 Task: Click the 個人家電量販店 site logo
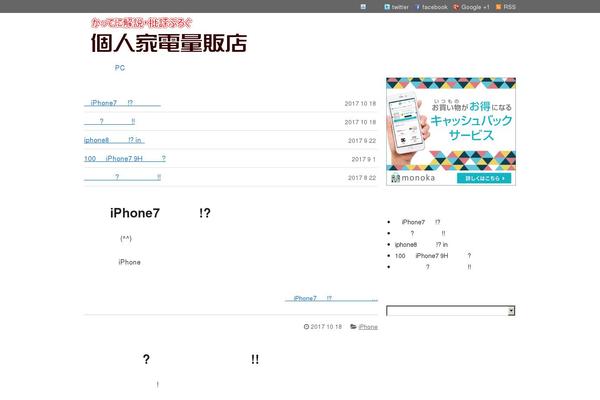pos(169,36)
